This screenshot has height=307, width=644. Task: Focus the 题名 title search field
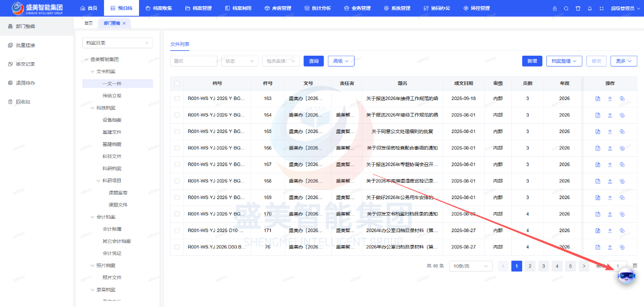(194, 61)
